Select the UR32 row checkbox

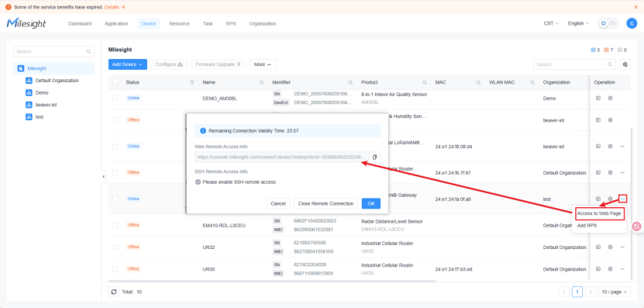point(115,247)
